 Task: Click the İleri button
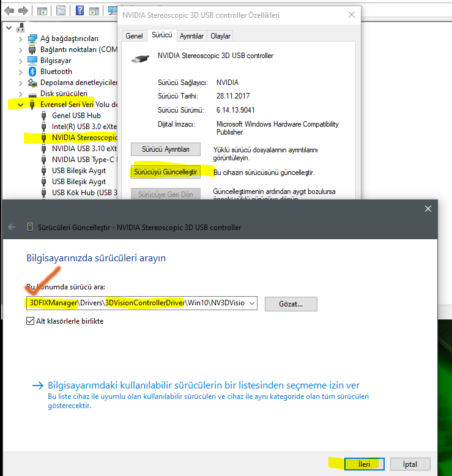365,464
